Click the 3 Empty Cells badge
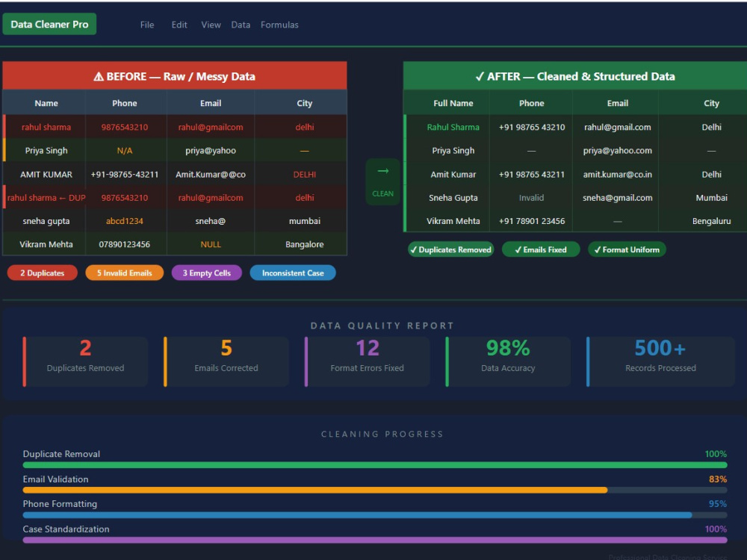 click(x=207, y=273)
